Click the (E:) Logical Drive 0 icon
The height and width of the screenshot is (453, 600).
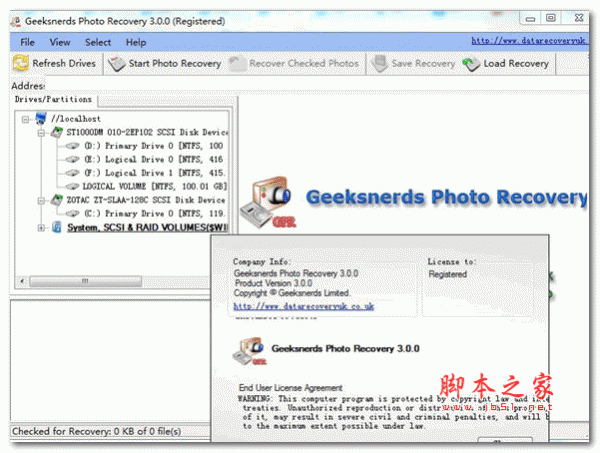[x=72, y=159]
